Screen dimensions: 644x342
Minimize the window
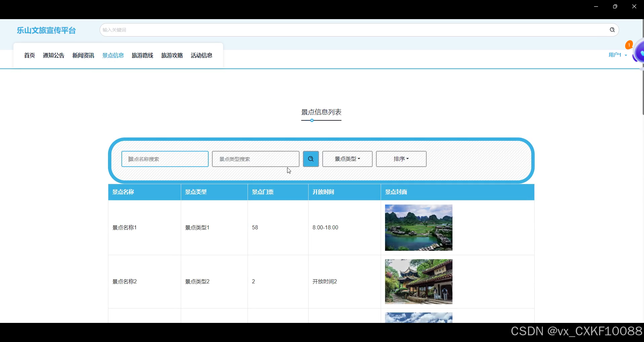pos(596,6)
